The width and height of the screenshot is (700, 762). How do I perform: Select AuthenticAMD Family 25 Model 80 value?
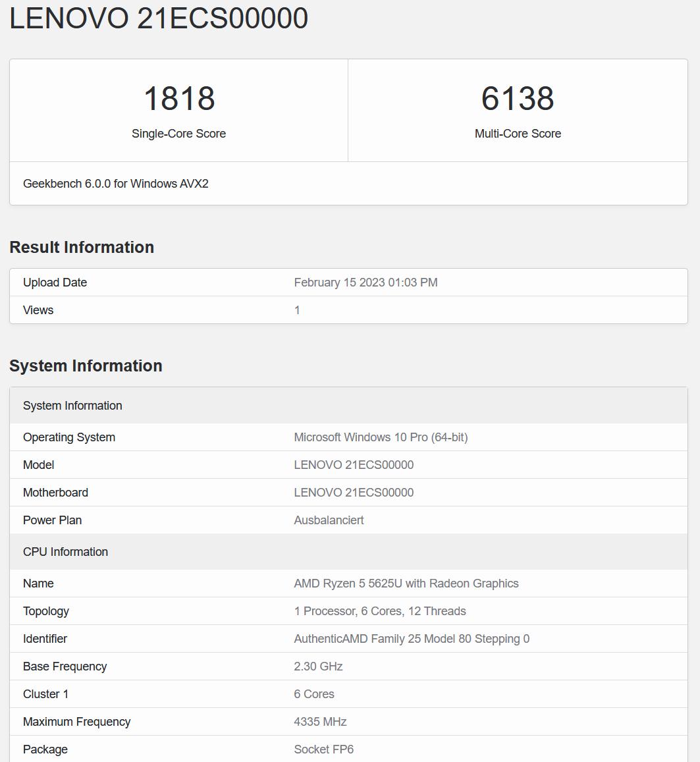(412, 639)
